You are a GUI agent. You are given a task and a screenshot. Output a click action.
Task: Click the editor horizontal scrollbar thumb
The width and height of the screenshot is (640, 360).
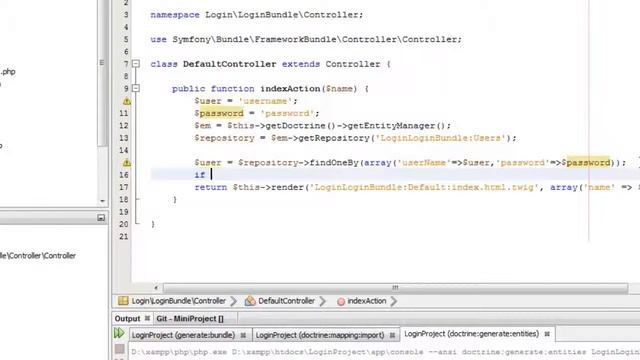click(x=395, y=288)
